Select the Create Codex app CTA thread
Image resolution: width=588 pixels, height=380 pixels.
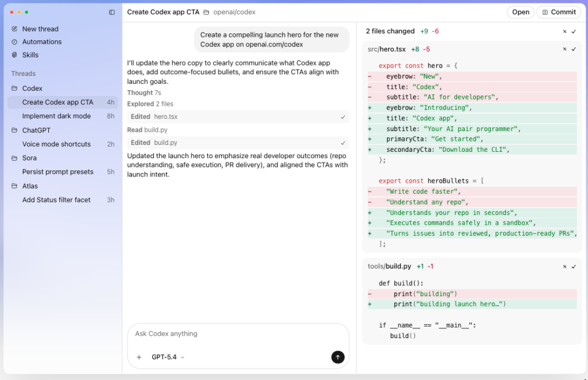(63, 102)
